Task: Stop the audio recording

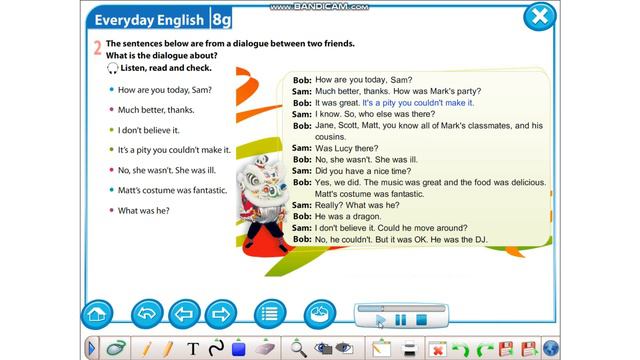Action: (x=421, y=320)
